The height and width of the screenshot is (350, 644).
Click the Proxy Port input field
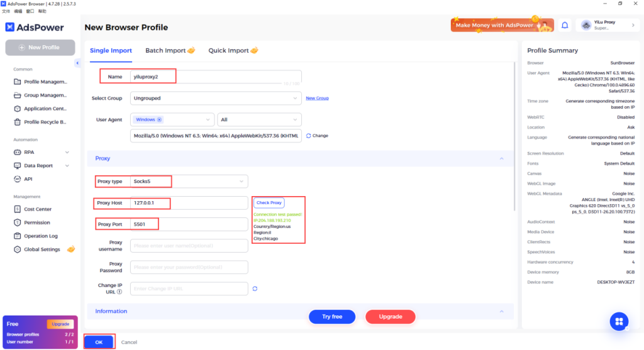click(x=189, y=224)
